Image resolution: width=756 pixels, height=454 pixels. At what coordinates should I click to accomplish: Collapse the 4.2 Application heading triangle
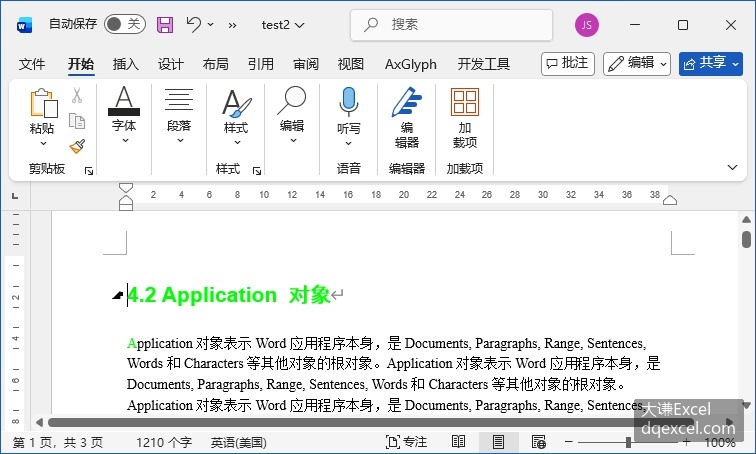point(117,295)
